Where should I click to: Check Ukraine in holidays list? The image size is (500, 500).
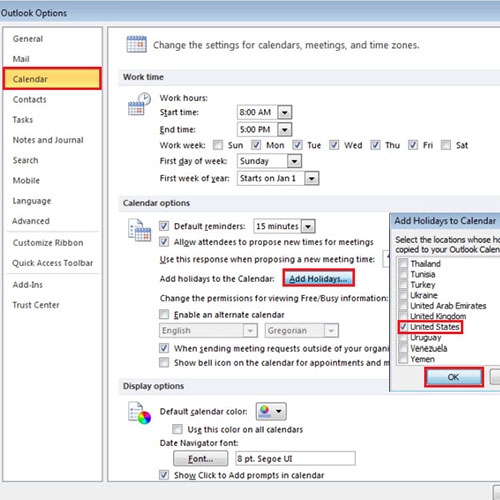[403, 295]
